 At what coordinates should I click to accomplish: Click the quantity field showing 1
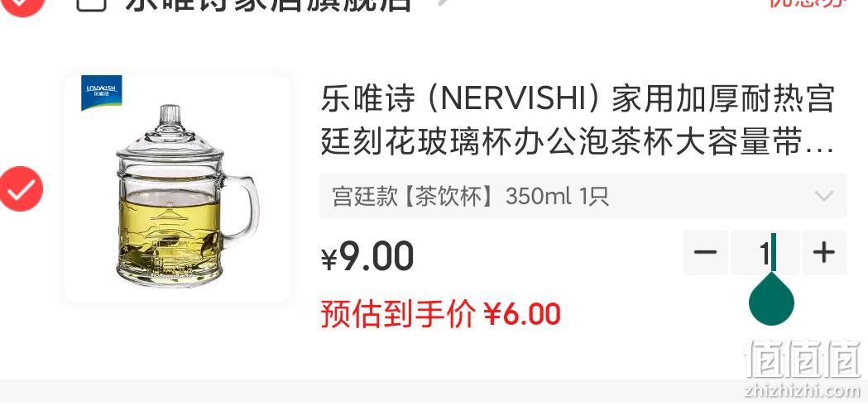coord(765,252)
